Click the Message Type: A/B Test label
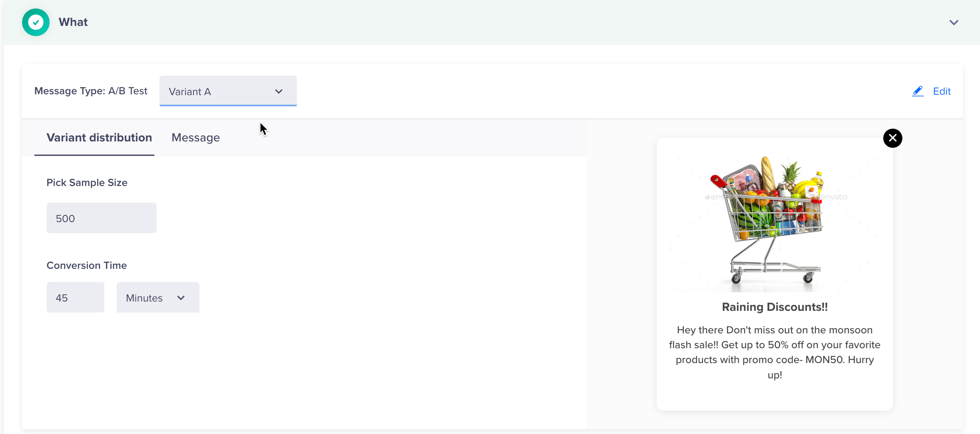 tap(91, 91)
